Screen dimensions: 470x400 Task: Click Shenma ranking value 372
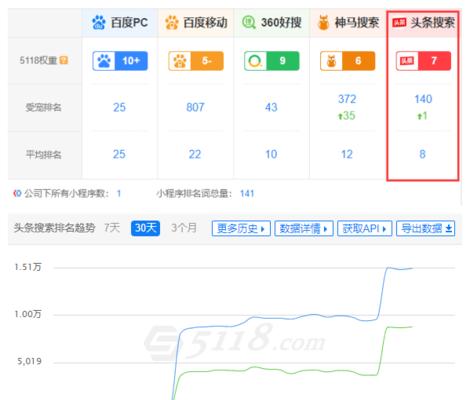[x=347, y=99]
